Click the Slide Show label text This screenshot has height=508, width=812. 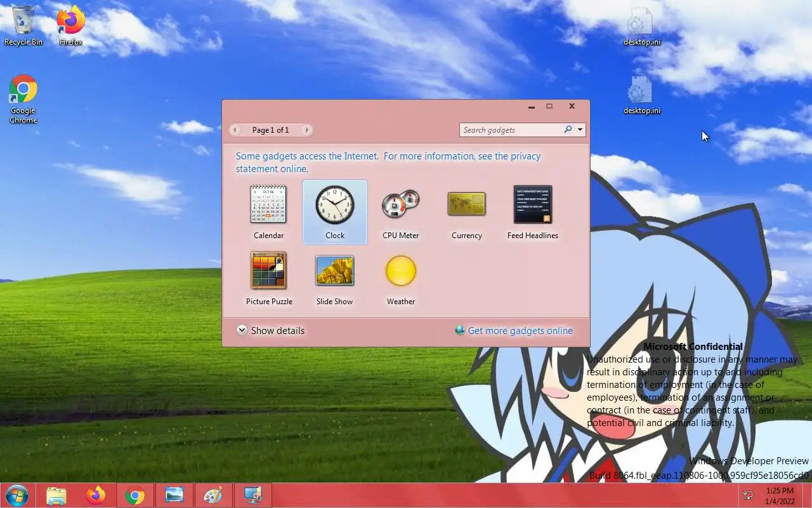point(334,302)
